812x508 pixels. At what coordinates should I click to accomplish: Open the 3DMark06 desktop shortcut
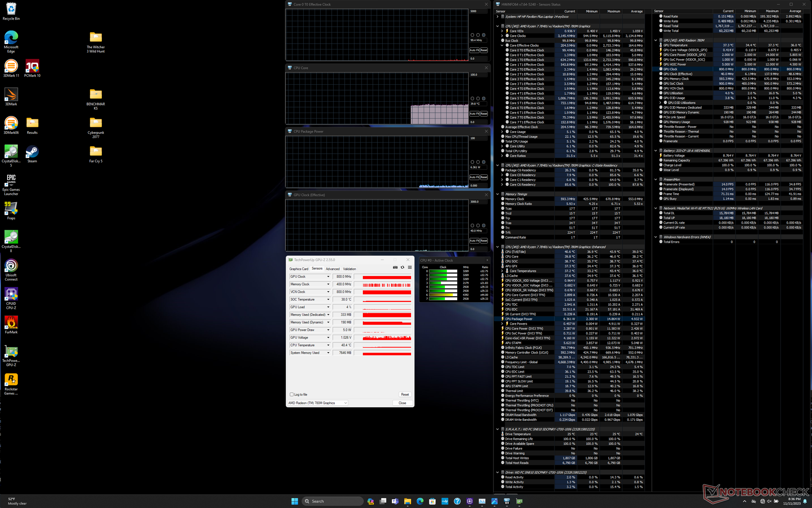click(11, 125)
